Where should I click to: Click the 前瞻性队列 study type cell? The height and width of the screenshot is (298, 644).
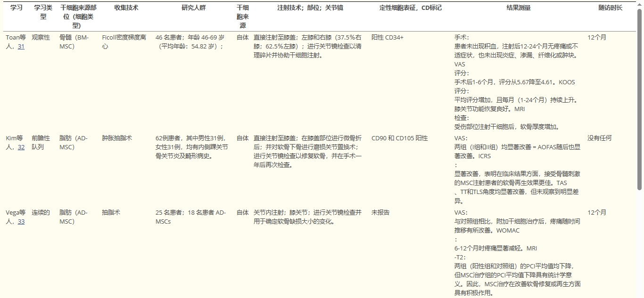[x=41, y=143]
